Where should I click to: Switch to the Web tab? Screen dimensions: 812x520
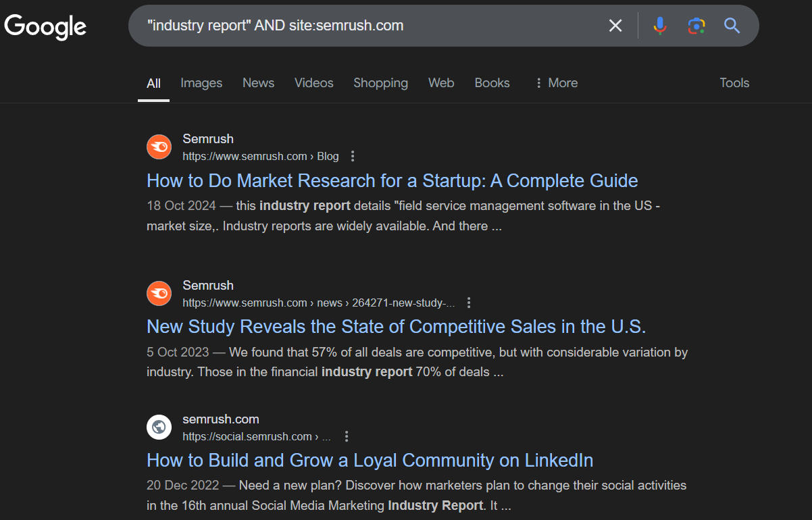[441, 83]
